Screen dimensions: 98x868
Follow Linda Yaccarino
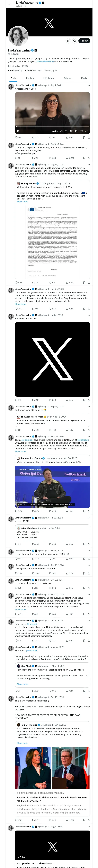click(x=84, y=41)
